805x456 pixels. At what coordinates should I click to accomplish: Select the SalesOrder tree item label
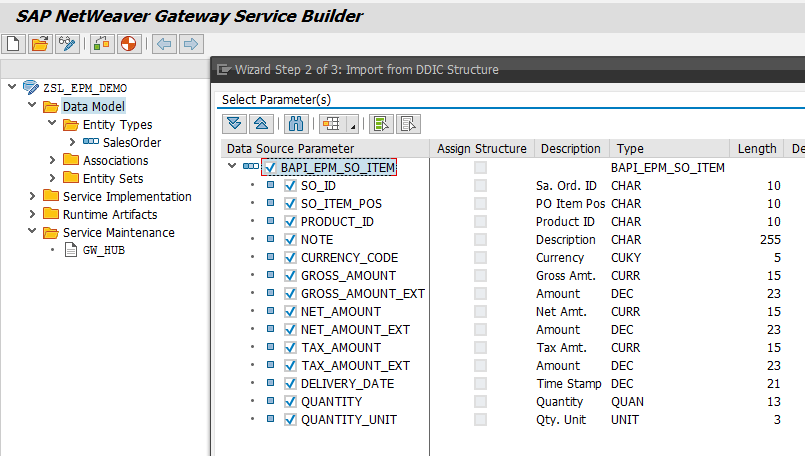click(132, 142)
